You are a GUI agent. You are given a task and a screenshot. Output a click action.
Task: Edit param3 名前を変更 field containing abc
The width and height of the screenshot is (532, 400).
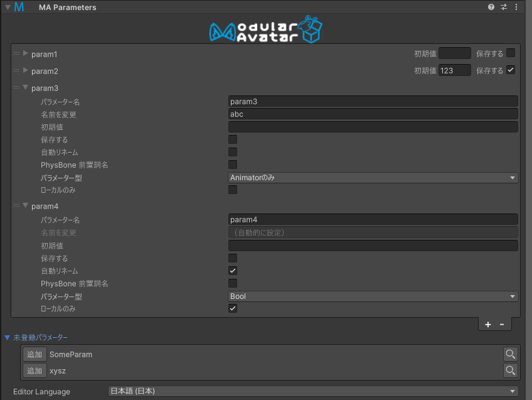point(373,114)
